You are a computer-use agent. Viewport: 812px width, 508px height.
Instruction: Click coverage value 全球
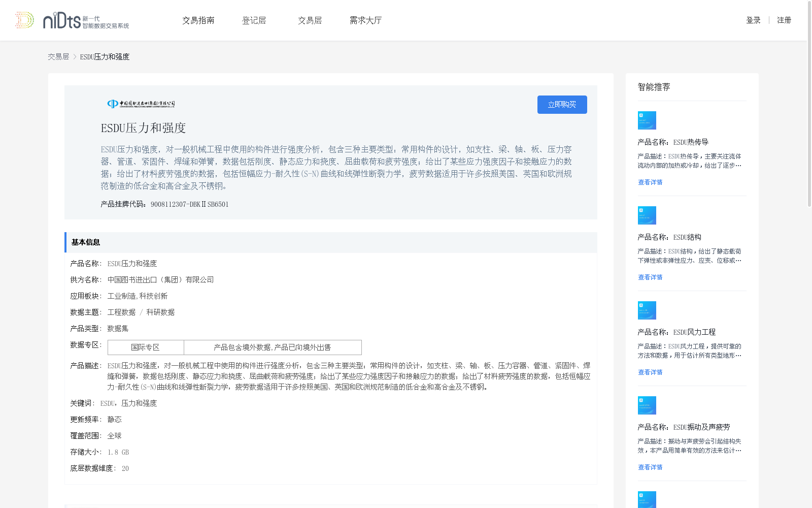click(x=114, y=436)
